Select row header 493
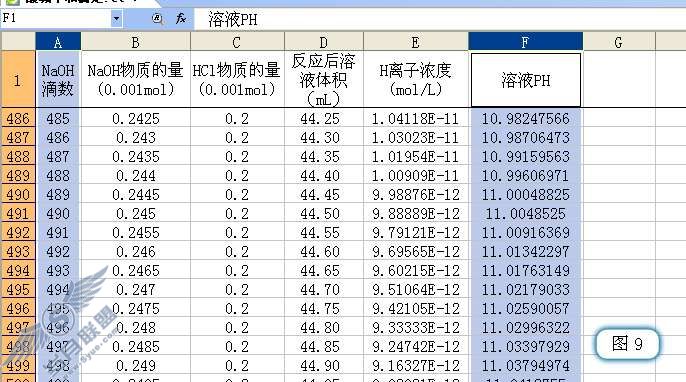This screenshot has width=686, height=382. 18,251
